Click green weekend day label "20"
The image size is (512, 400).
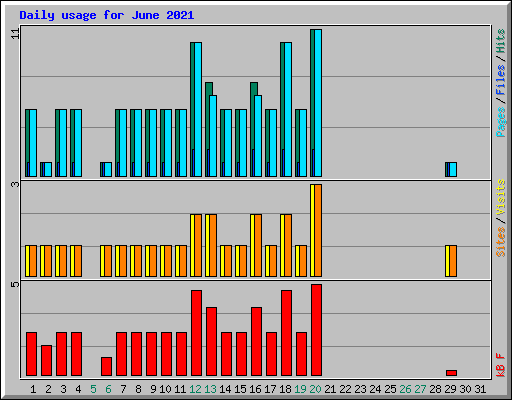(315, 389)
